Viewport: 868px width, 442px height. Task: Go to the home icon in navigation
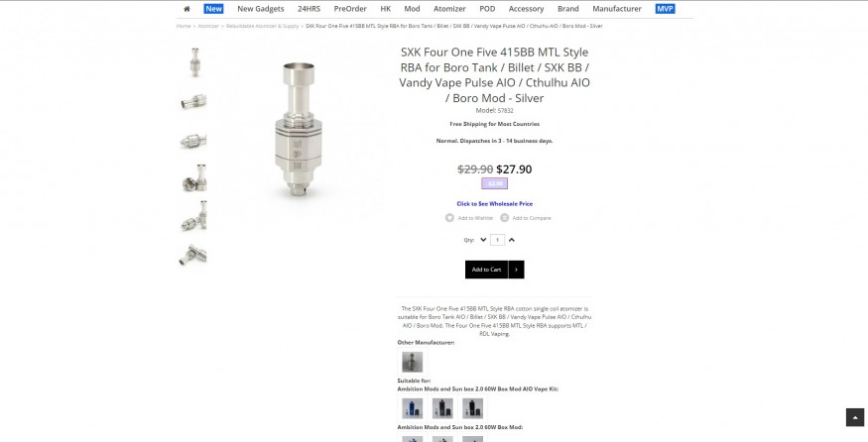click(x=186, y=9)
